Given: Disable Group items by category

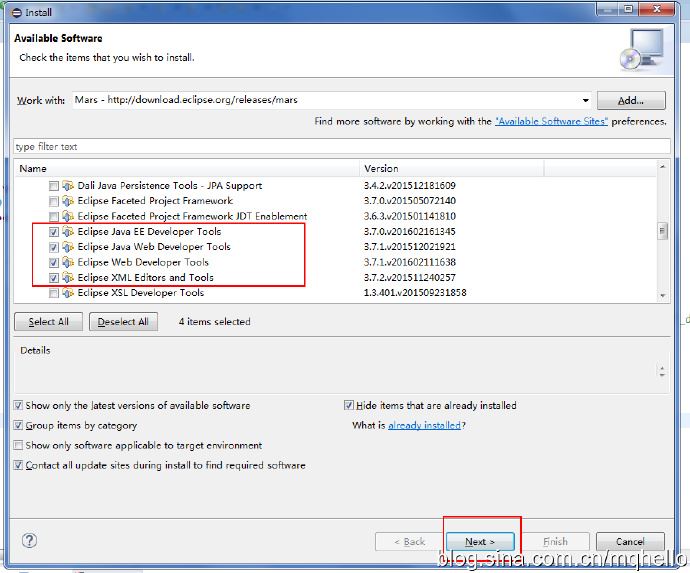Looking at the screenshot, I should point(19,426).
